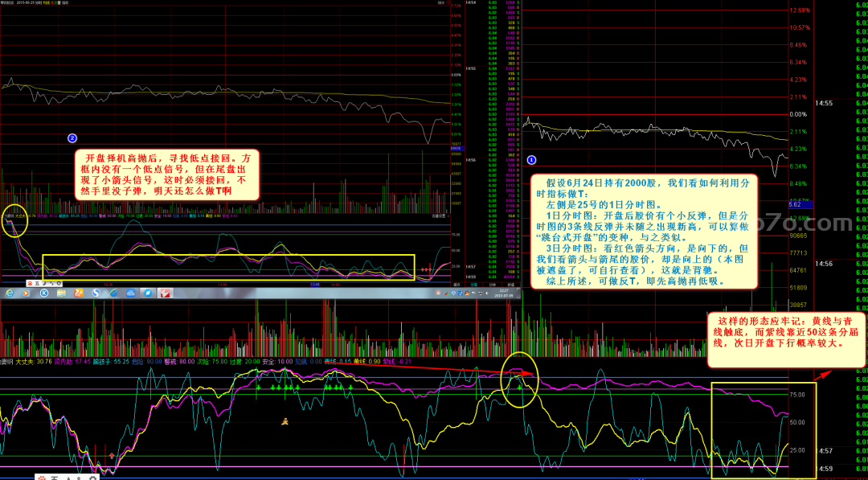Click the highlighted 13:48 time marker
868x480 pixels.
315,284
